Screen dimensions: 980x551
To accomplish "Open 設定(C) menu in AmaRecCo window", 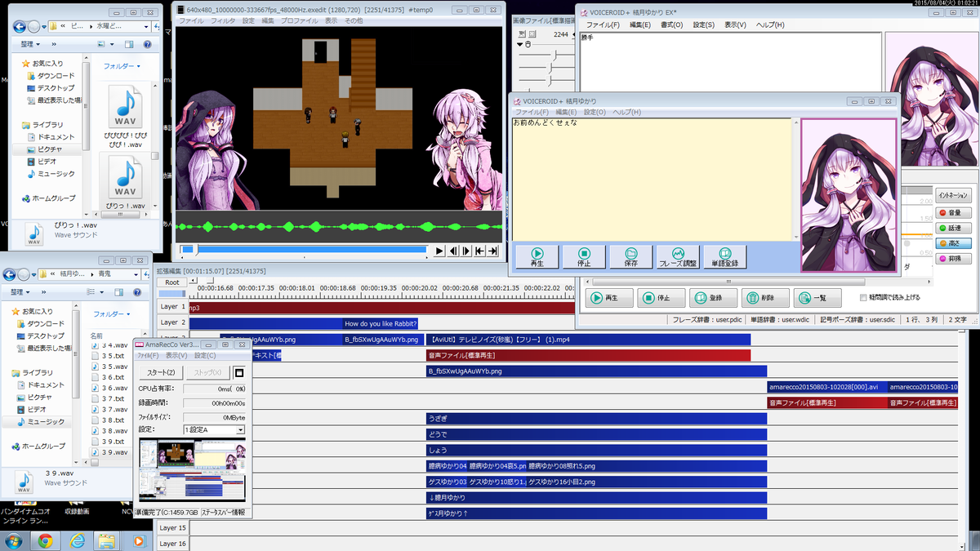I will 205,356.
